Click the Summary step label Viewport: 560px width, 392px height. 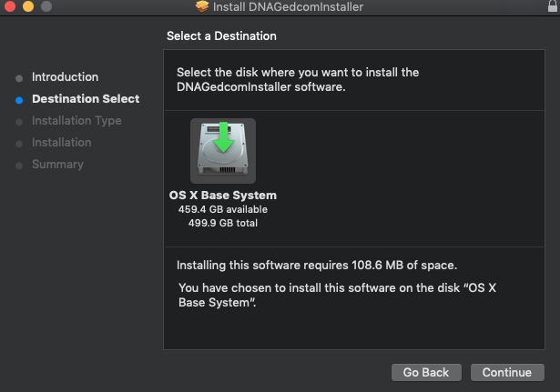click(57, 165)
